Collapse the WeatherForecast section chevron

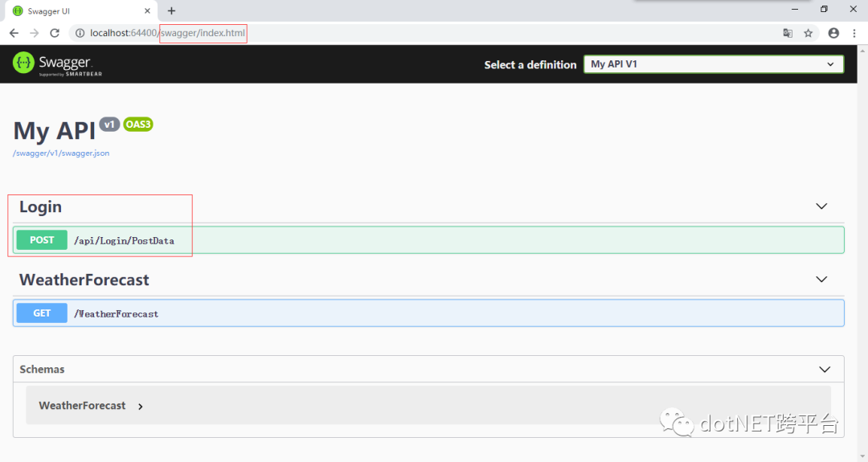[x=821, y=280]
